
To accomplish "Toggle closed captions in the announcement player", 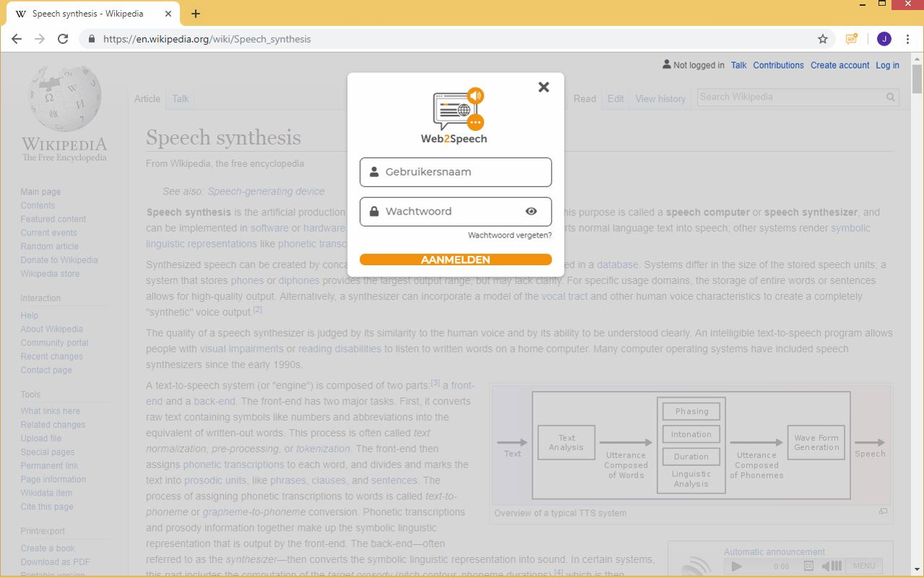I will point(809,566).
